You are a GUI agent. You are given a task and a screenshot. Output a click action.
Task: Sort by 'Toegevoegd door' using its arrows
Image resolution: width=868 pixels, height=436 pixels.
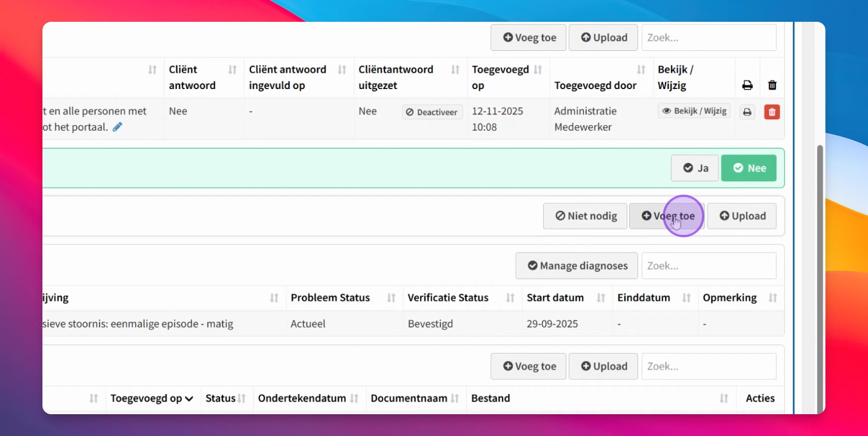(641, 70)
